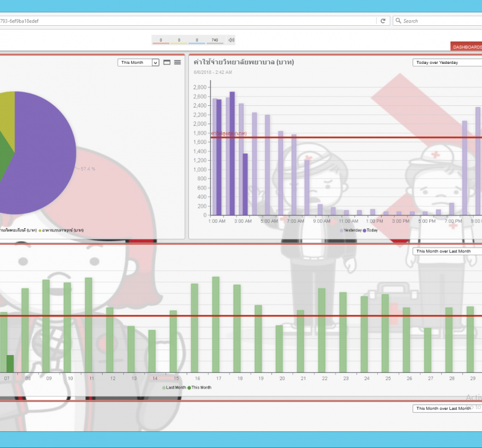Open the DASHBOARDS tab
Viewport: 482px width, 448px height.
click(466, 47)
